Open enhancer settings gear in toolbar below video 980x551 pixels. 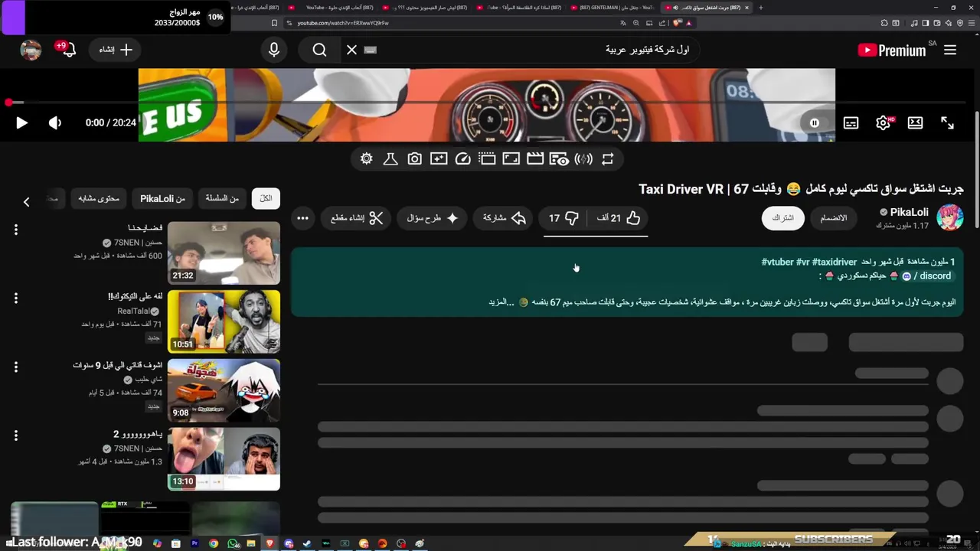click(367, 158)
